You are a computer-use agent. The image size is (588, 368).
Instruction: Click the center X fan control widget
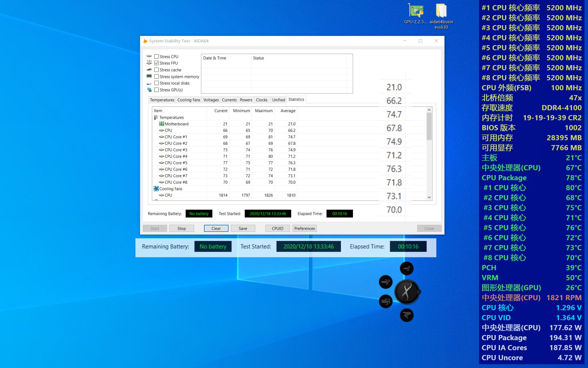407,292
